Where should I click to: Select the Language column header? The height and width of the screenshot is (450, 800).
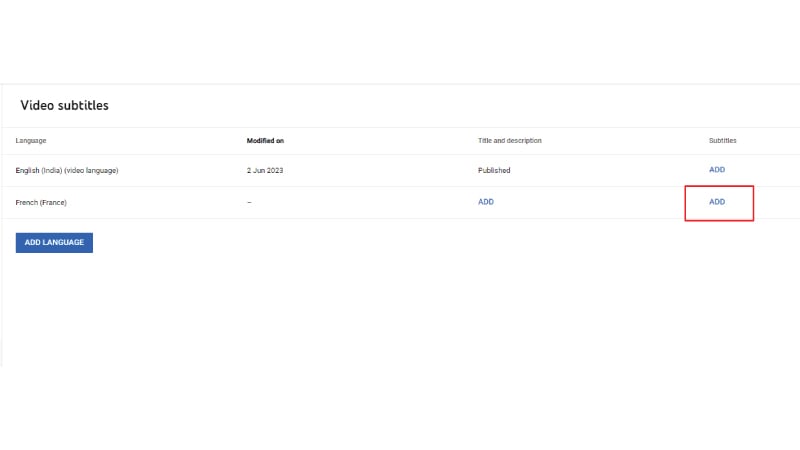pos(31,141)
